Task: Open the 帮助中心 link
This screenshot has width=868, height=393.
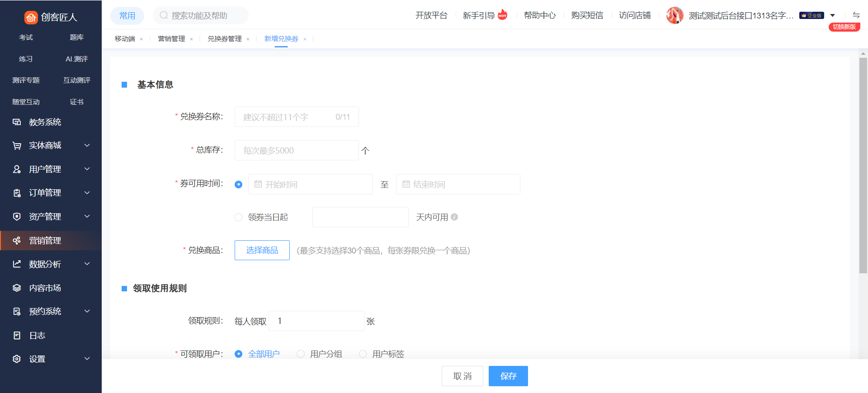Action: 540,15
